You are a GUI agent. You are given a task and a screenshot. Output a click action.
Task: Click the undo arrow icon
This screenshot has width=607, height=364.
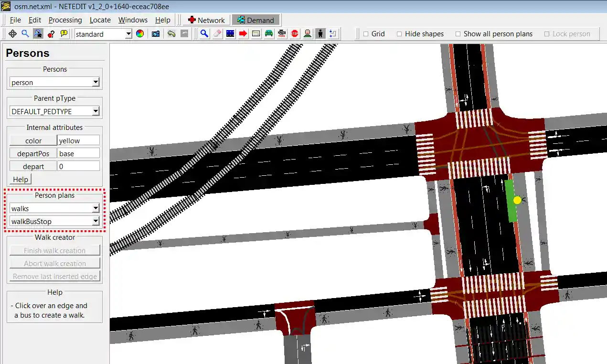click(x=171, y=34)
